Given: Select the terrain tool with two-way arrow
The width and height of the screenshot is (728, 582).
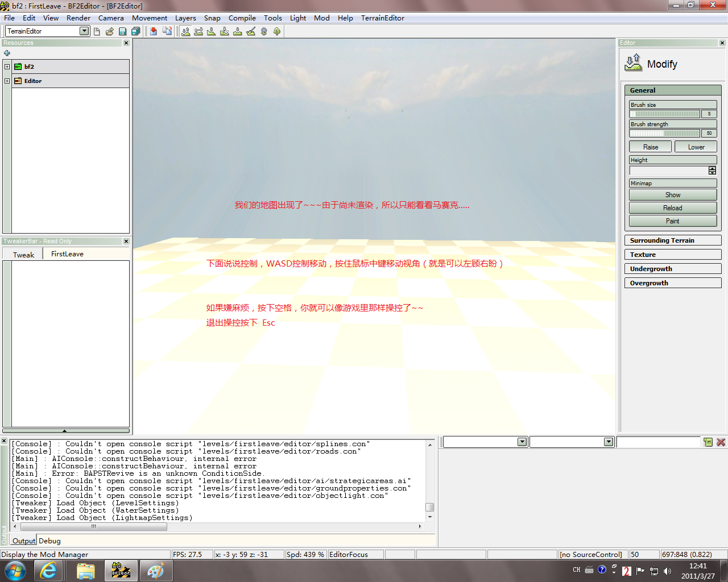Looking at the screenshot, I should (x=198, y=31).
